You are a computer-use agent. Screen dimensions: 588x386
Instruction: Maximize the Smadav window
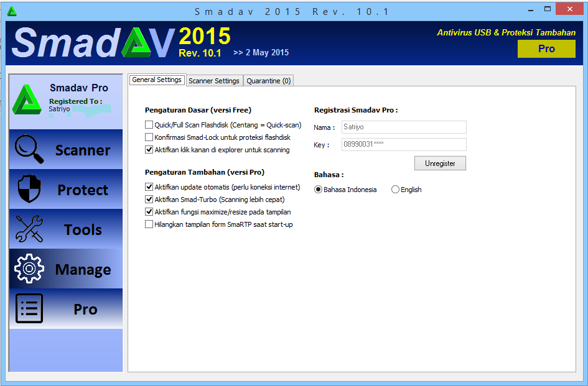[548, 9]
